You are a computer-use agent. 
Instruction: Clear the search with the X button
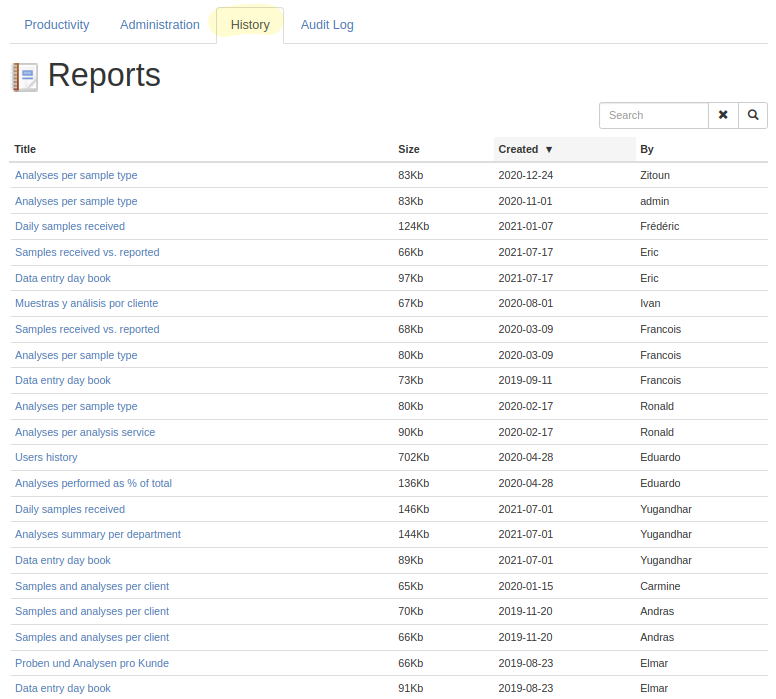pyautogui.click(x=723, y=115)
